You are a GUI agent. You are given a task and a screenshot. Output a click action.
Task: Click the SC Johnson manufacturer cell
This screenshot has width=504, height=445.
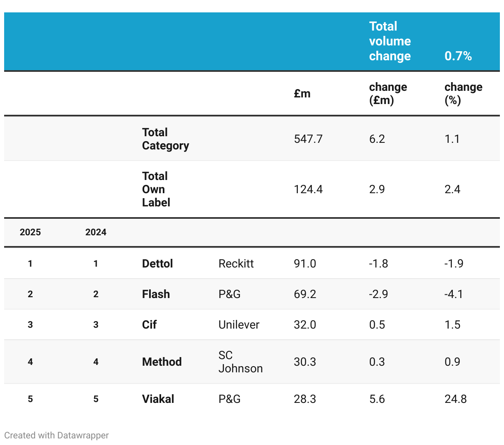(240, 362)
